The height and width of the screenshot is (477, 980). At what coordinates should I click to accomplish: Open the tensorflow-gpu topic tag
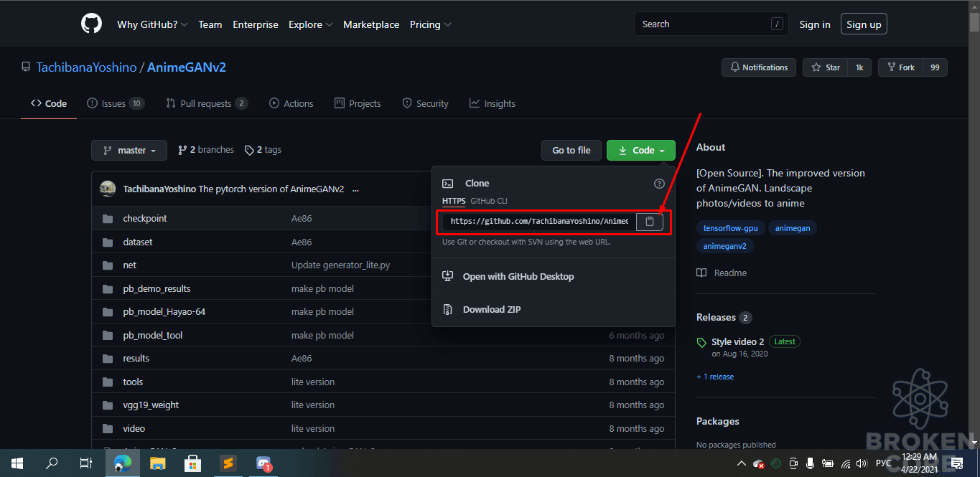[x=730, y=228]
